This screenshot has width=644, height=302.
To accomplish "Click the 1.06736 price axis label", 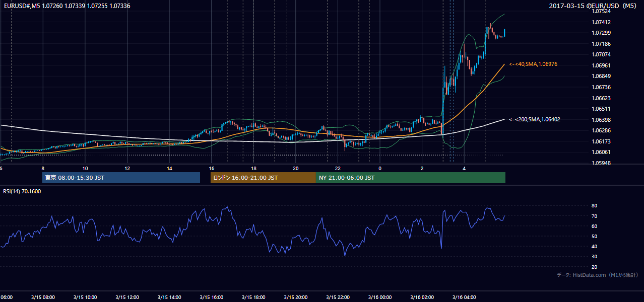I will click(x=602, y=87).
